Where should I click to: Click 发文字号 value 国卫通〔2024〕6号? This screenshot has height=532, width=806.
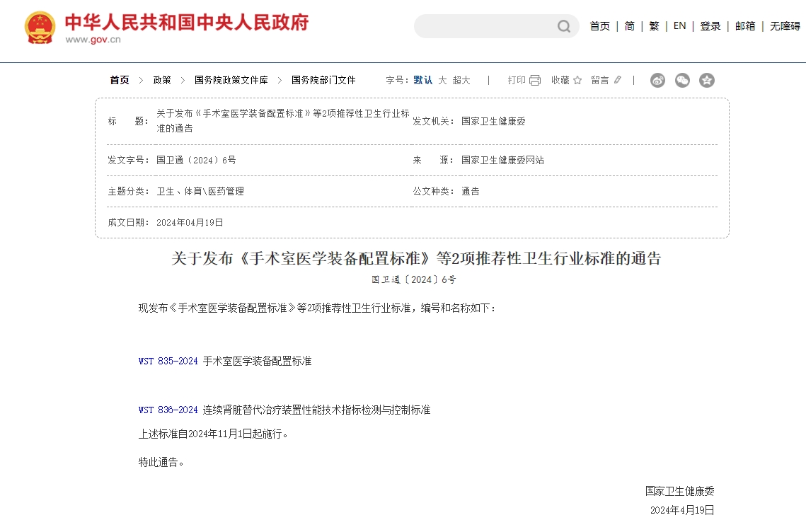click(196, 161)
